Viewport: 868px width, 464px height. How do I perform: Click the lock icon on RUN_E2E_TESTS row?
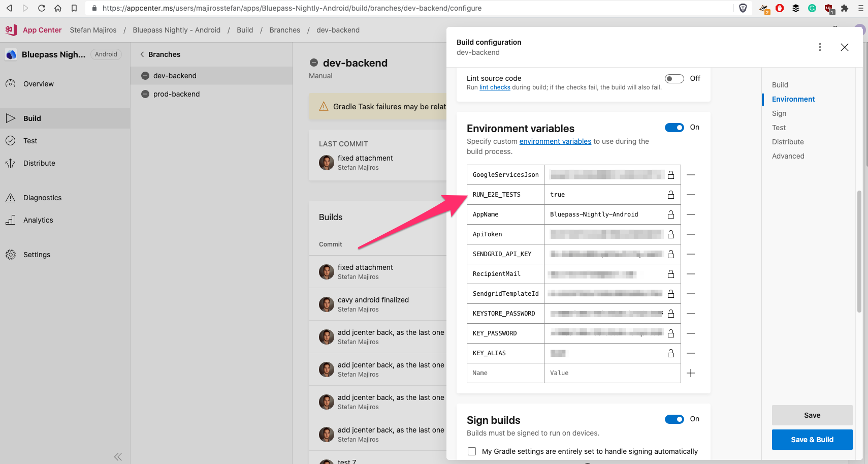671,195
